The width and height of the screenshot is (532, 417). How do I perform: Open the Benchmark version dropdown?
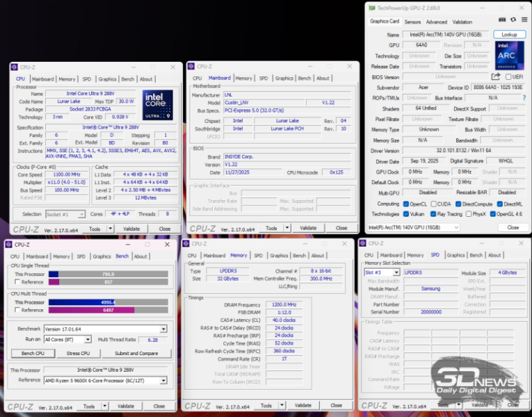(106, 329)
